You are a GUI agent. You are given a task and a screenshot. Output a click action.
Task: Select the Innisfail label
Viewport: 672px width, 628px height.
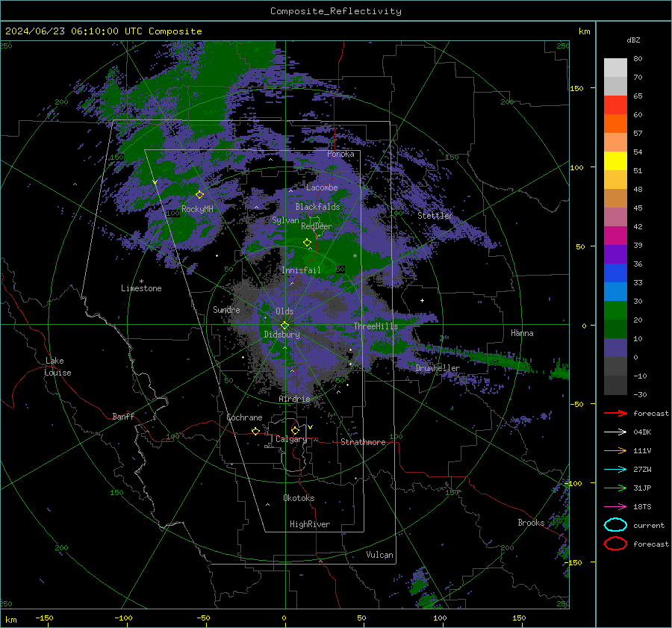(x=301, y=270)
